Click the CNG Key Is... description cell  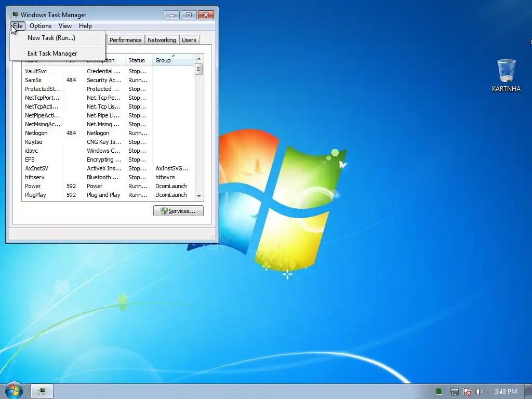click(104, 142)
